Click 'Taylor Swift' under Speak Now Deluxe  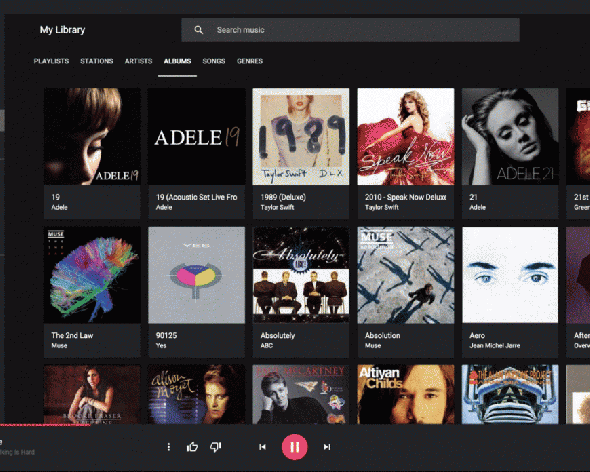coord(382,207)
